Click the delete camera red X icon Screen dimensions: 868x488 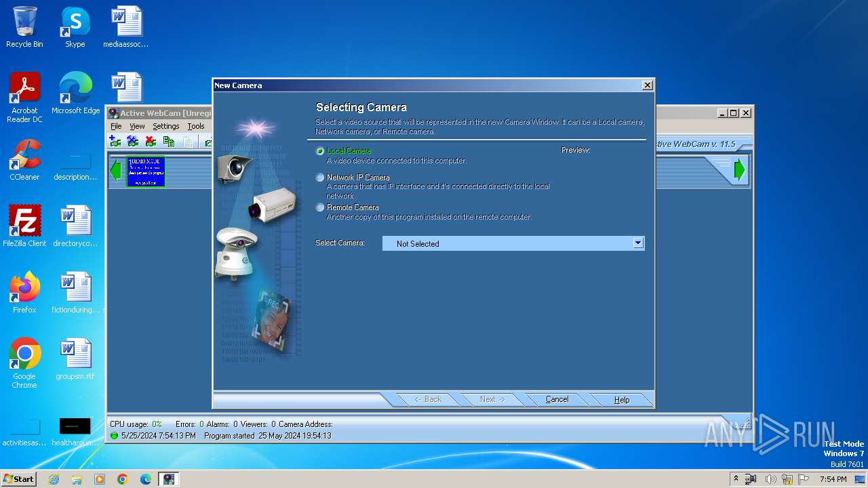[151, 141]
